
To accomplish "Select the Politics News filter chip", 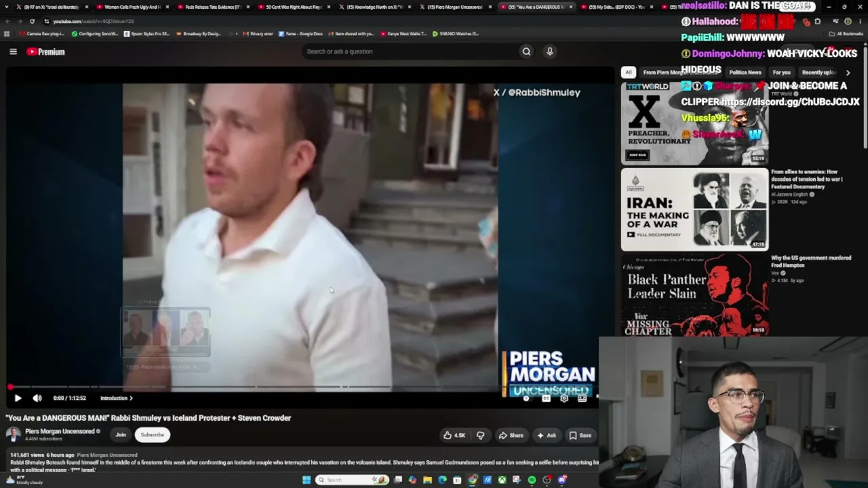I will [x=745, y=73].
